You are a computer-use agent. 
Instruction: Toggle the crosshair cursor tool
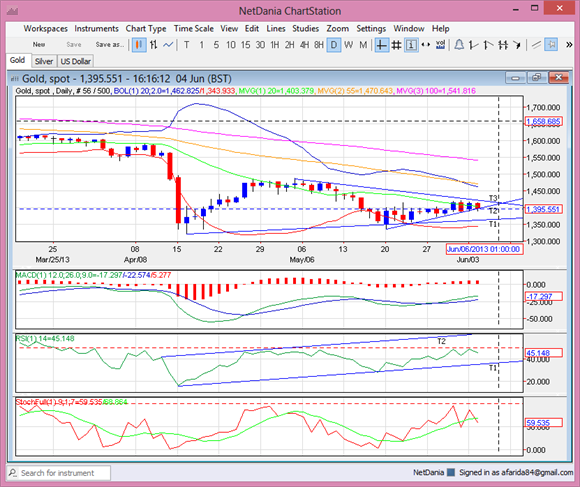pyautogui.click(x=381, y=45)
